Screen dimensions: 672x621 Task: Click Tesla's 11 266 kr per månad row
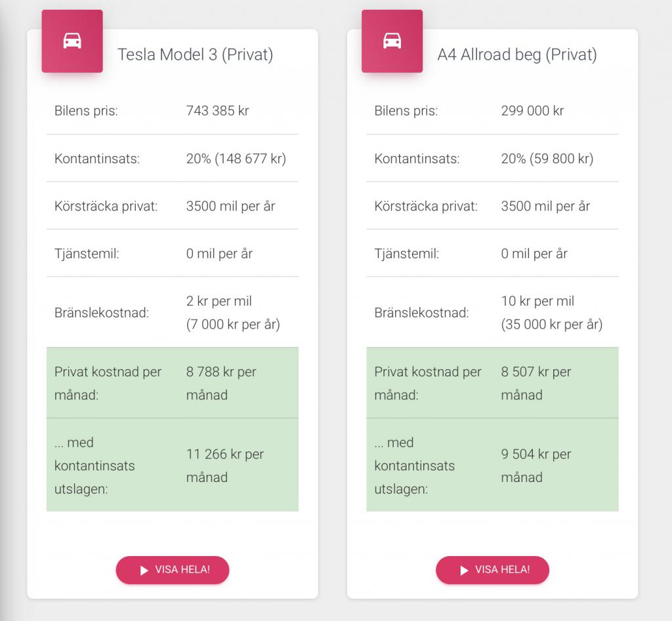click(x=173, y=465)
